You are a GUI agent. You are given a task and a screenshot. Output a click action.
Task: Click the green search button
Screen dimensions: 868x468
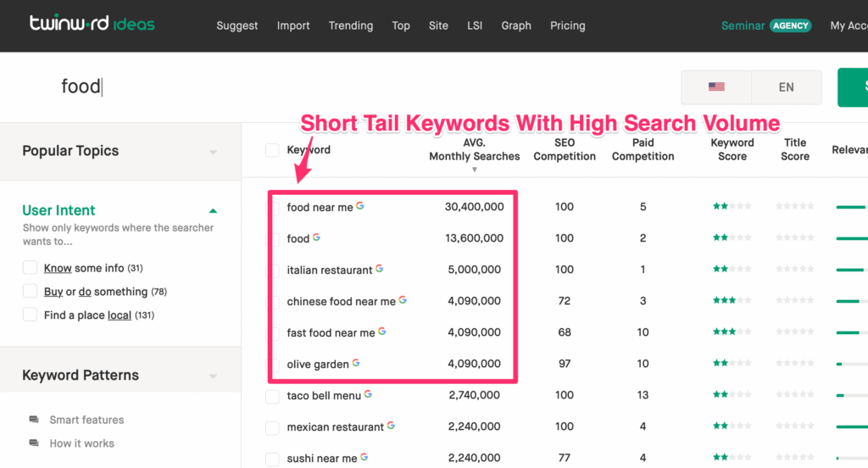[853, 87]
